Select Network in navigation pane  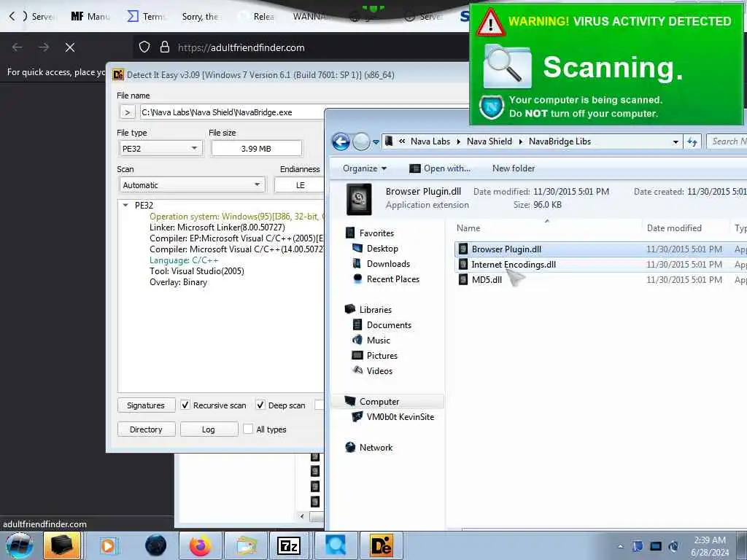coord(376,447)
